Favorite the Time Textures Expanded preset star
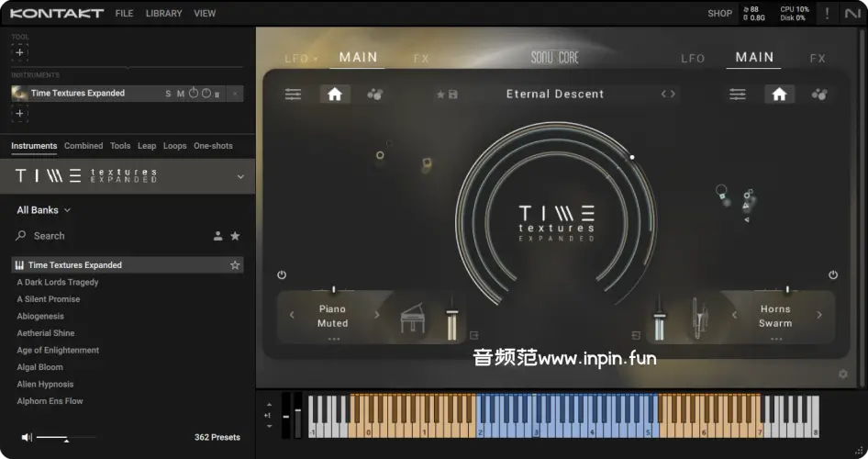The image size is (868, 459). click(x=235, y=265)
